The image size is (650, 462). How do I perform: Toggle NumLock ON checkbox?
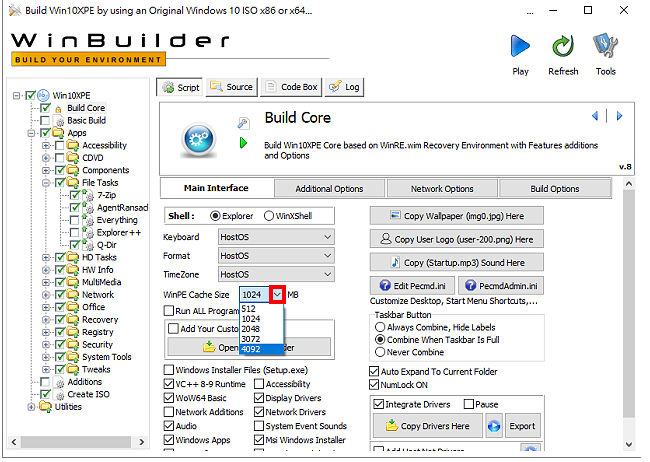pos(374,384)
